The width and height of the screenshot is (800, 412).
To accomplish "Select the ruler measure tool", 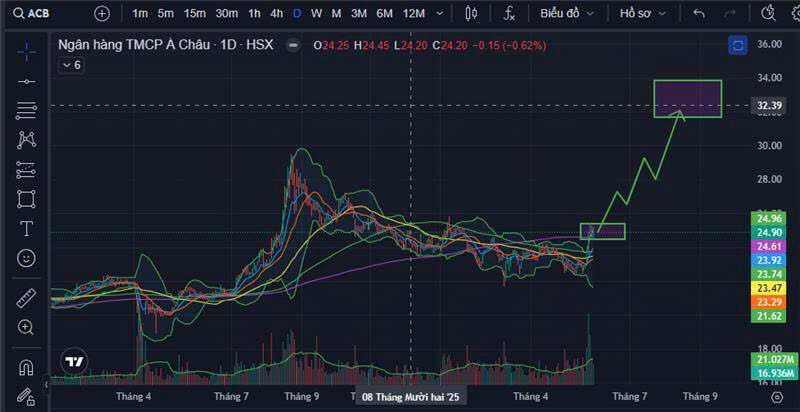I will click(26, 298).
